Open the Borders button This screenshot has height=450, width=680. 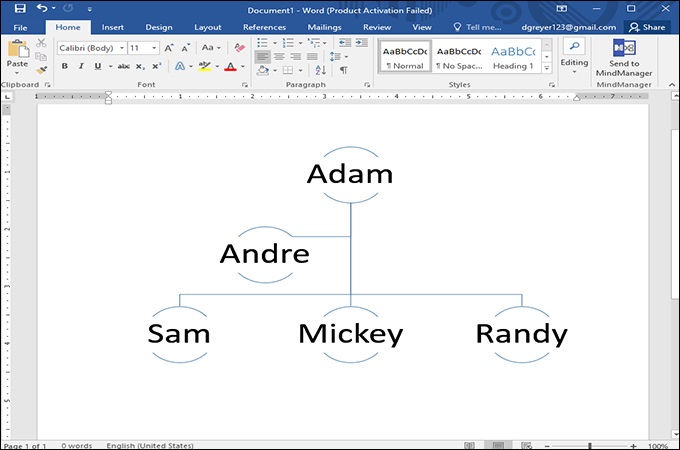click(x=288, y=70)
